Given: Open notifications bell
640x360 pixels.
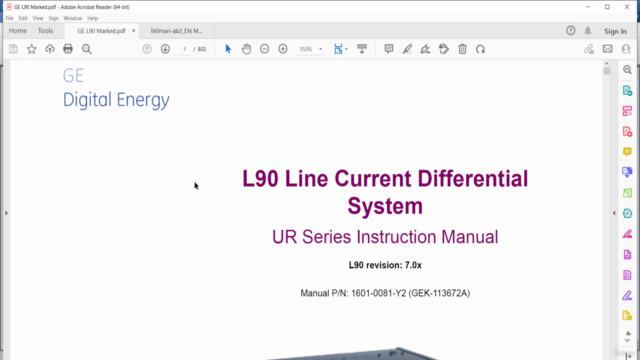Looking at the screenshot, I should click(x=588, y=31).
